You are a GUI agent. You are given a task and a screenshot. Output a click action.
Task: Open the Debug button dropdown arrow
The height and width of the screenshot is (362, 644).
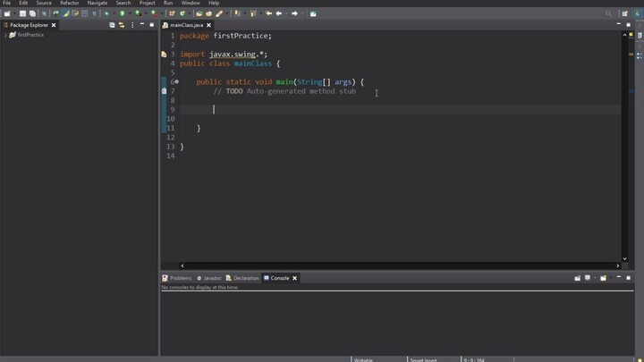coord(114,13)
